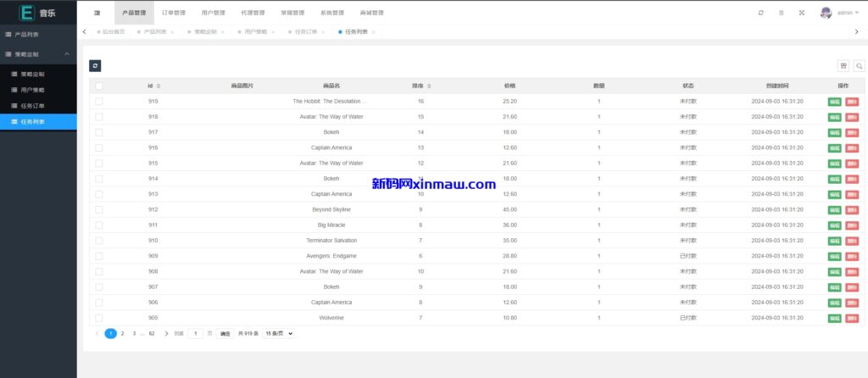Open the 订单管理 top menu
The height and width of the screenshot is (378, 868).
pos(174,13)
